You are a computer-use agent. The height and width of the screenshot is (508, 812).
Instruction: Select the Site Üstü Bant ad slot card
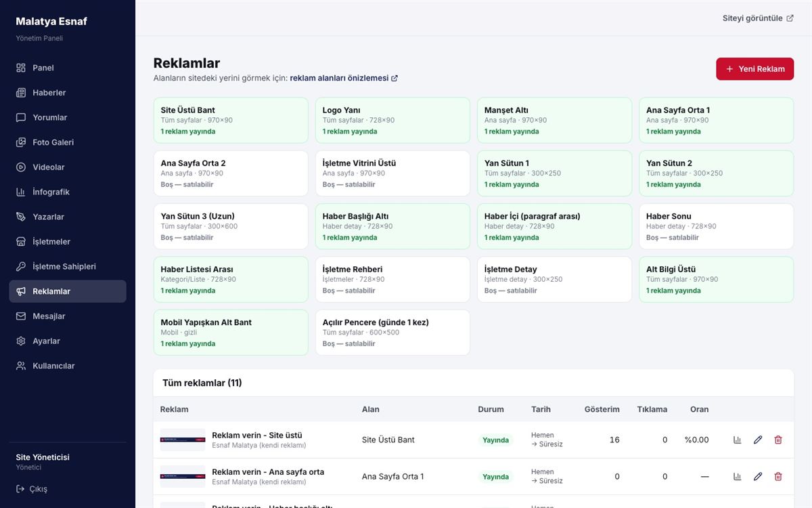[x=231, y=121]
